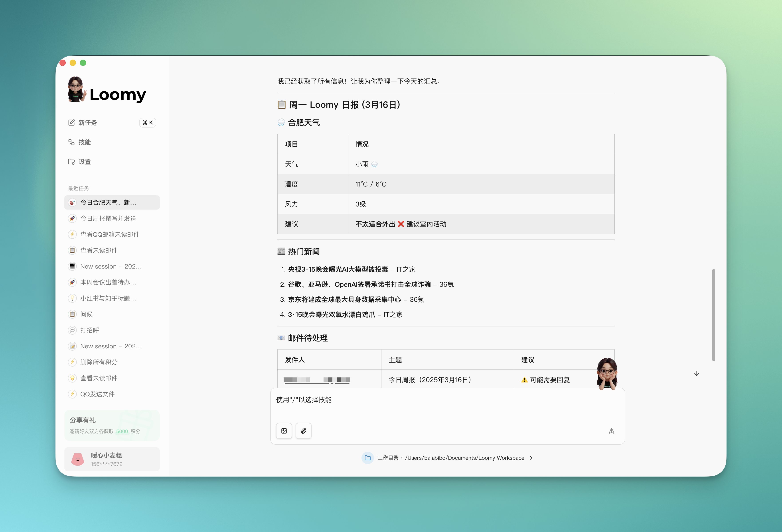Image resolution: width=782 pixels, height=532 pixels.
Task: Click the 新任务 compose icon
Action: point(72,122)
